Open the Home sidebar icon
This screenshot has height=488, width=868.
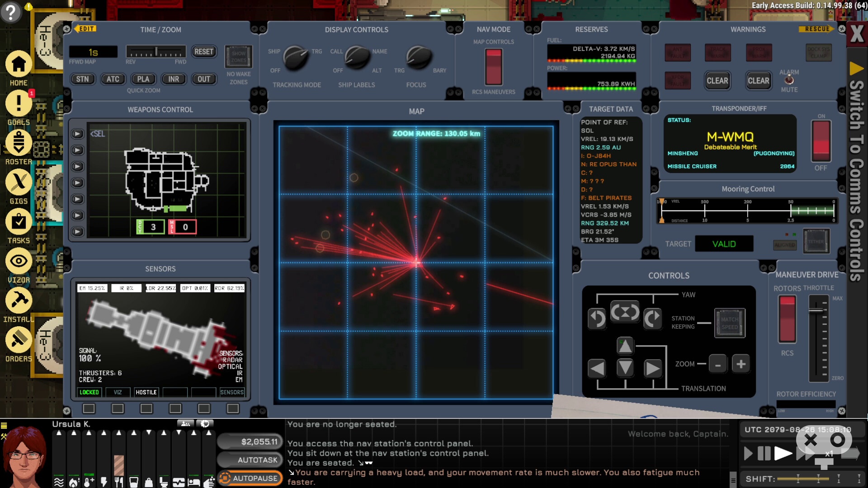tap(19, 64)
